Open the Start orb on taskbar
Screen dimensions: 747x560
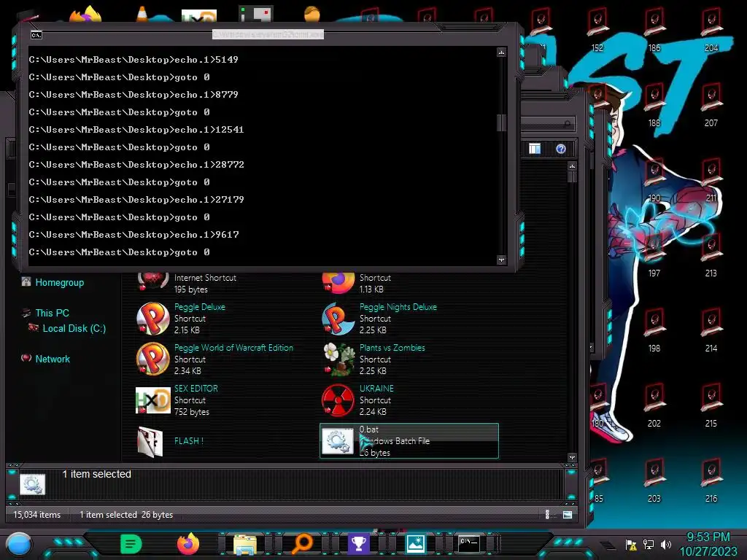click(x=19, y=544)
